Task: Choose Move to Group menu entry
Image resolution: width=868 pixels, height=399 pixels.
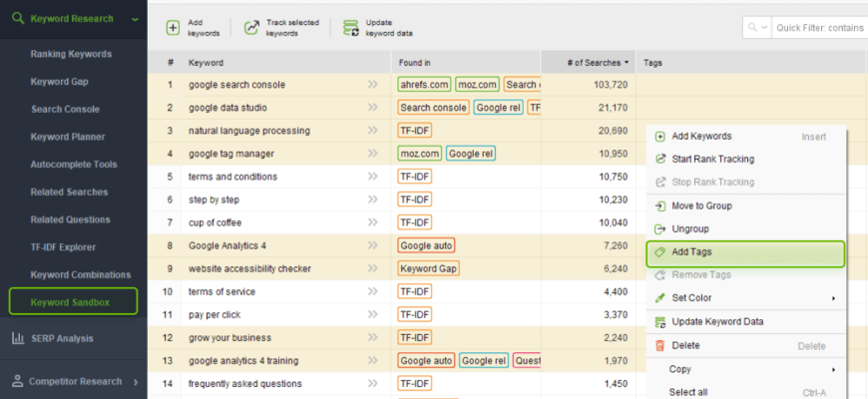Action: (701, 205)
